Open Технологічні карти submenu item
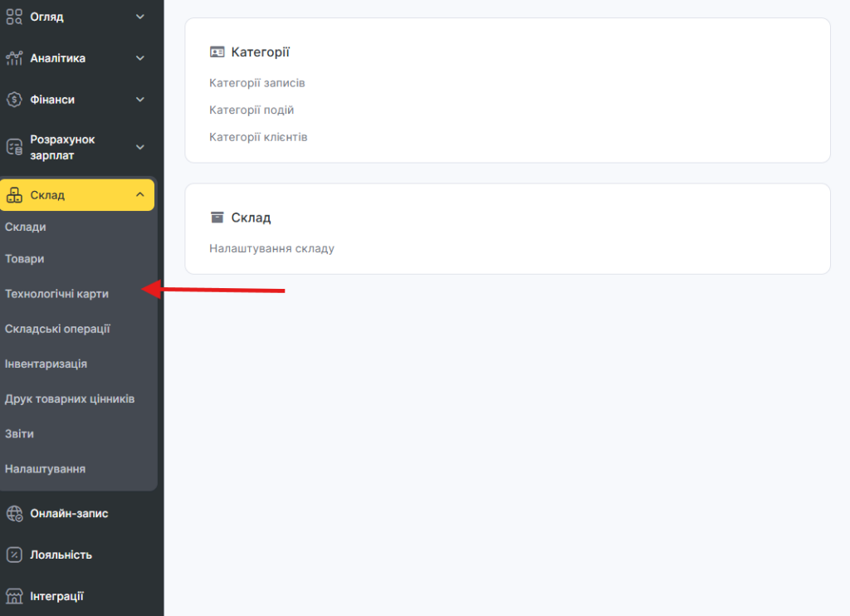The height and width of the screenshot is (616, 850). 56,294
